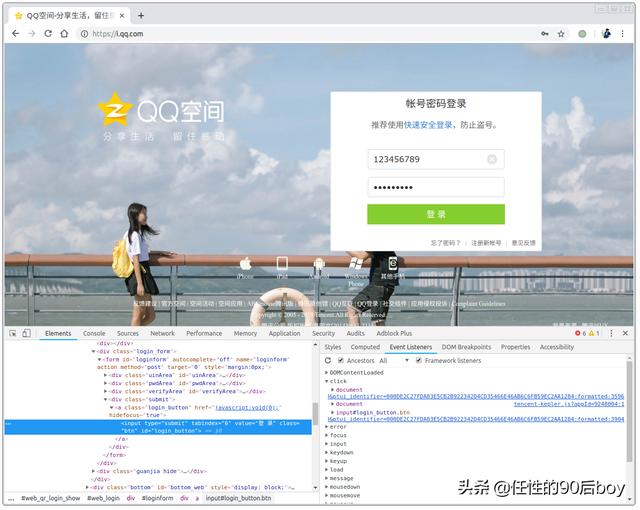The height and width of the screenshot is (510, 640).
Task: Bookmark this page with star icon
Action: tap(561, 34)
